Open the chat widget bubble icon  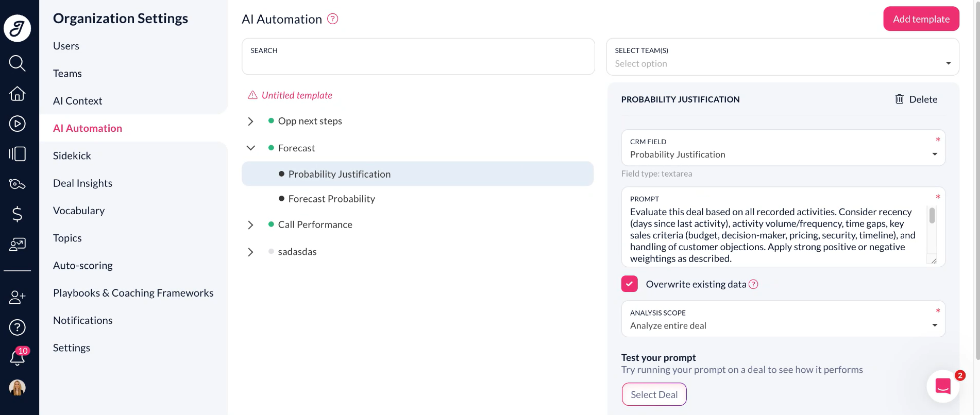943,386
